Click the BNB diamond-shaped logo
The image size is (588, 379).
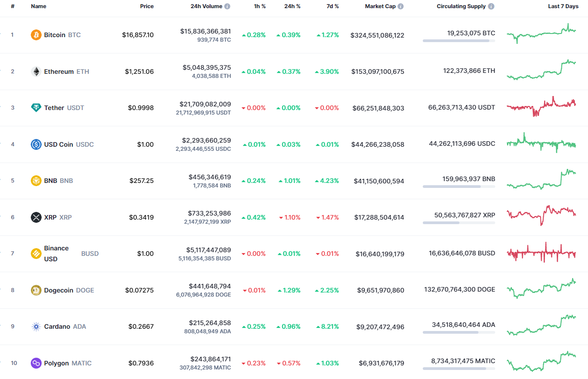36,180
